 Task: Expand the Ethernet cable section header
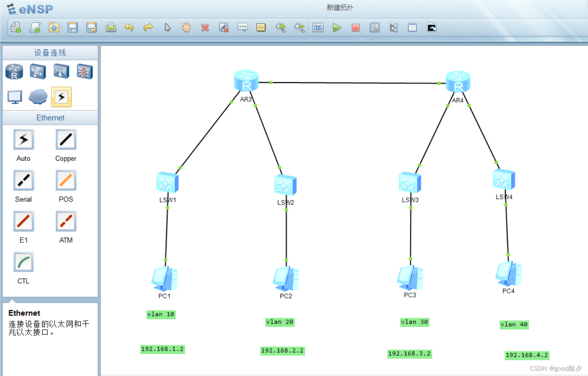50,118
